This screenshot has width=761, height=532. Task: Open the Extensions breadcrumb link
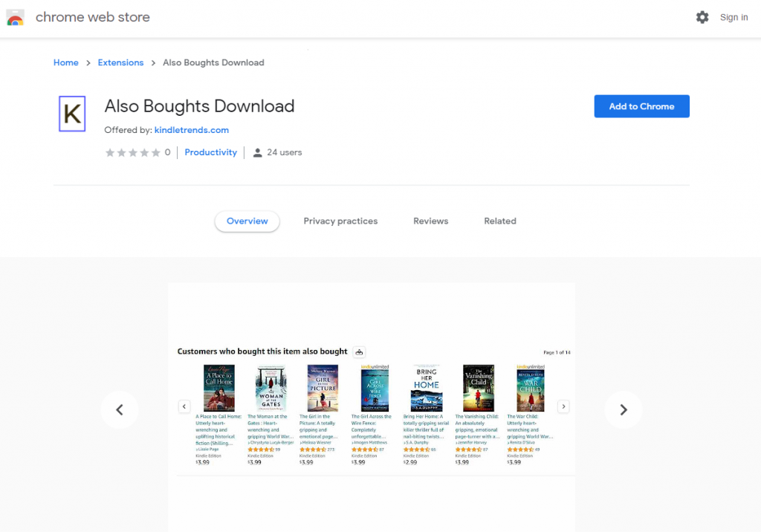pos(121,62)
